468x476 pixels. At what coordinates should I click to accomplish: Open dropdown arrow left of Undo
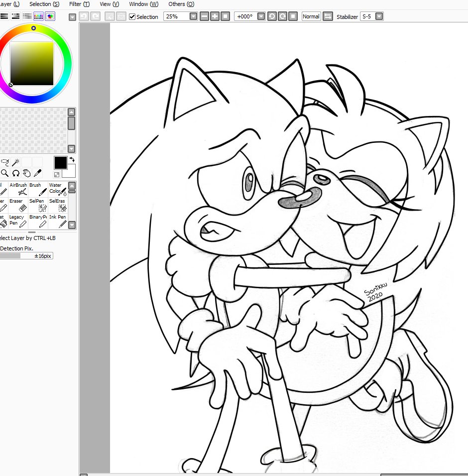click(72, 17)
